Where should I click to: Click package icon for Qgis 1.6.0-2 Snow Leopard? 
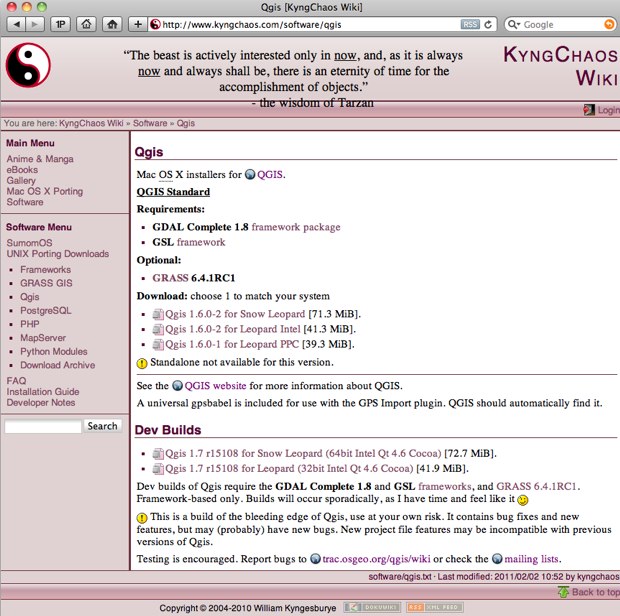coord(158,314)
